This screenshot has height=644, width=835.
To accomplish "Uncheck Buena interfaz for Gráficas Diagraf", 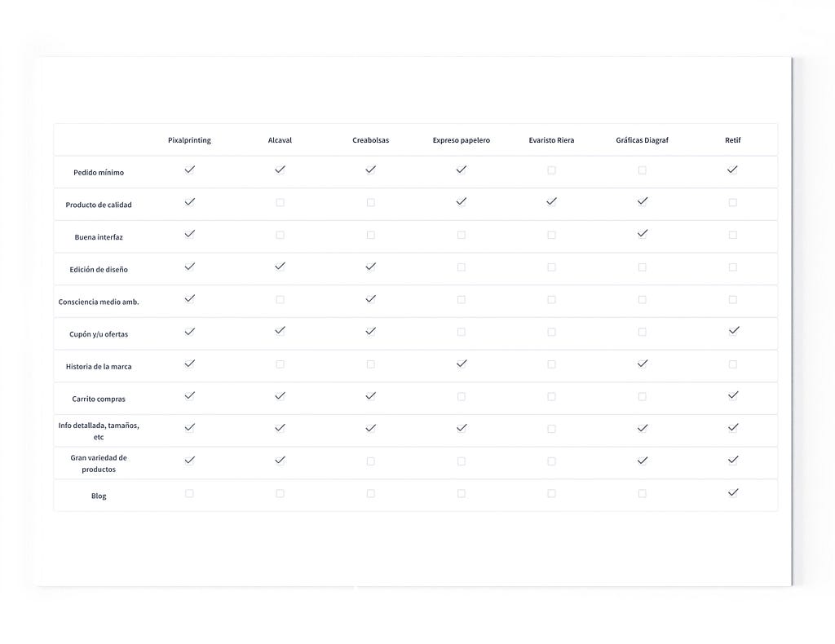I will (643, 234).
